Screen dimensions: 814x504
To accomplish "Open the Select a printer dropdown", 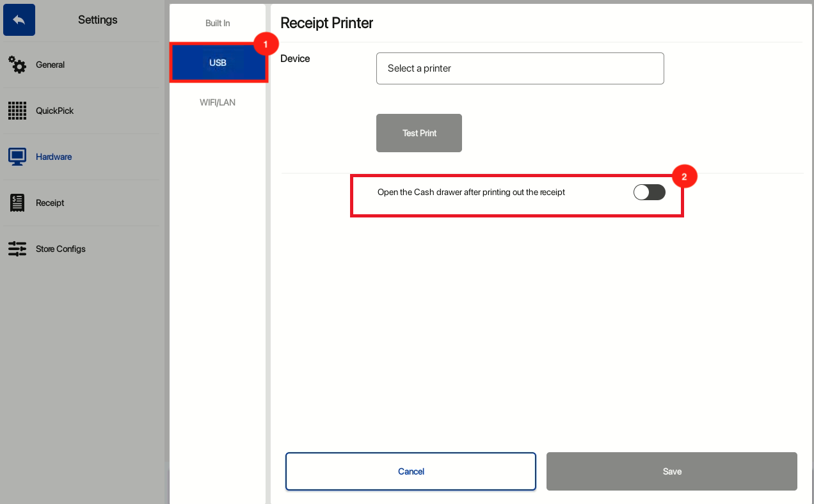I will pos(520,68).
